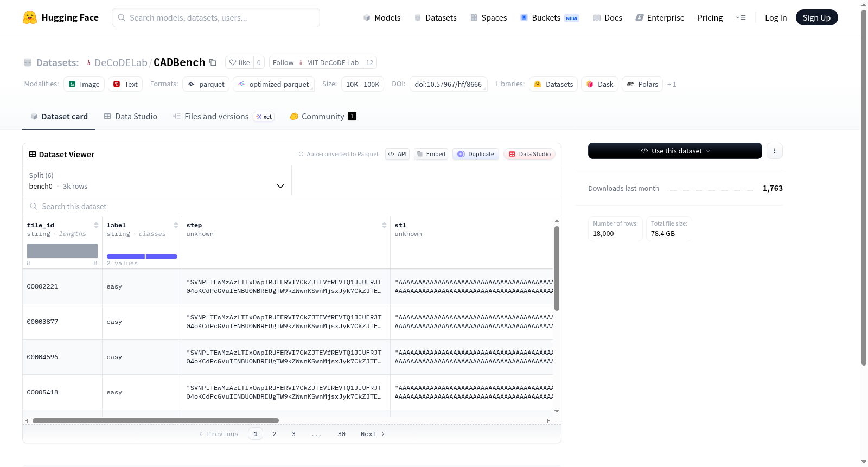Image resolution: width=868 pixels, height=467 pixels.
Task: Click Next page in pagination
Action: tap(373, 434)
